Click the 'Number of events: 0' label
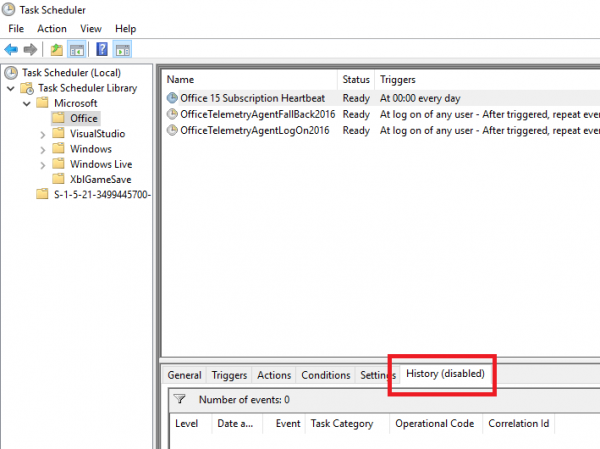 pos(244,400)
